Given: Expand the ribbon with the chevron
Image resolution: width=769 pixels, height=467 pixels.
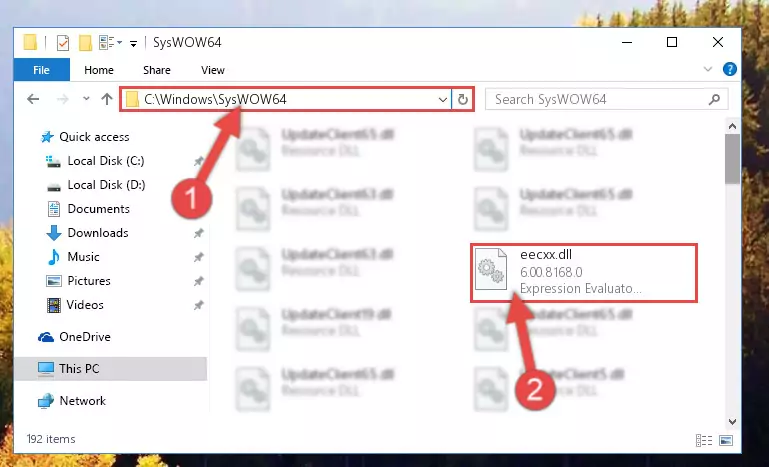Looking at the screenshot, I should tap(708, 69).
